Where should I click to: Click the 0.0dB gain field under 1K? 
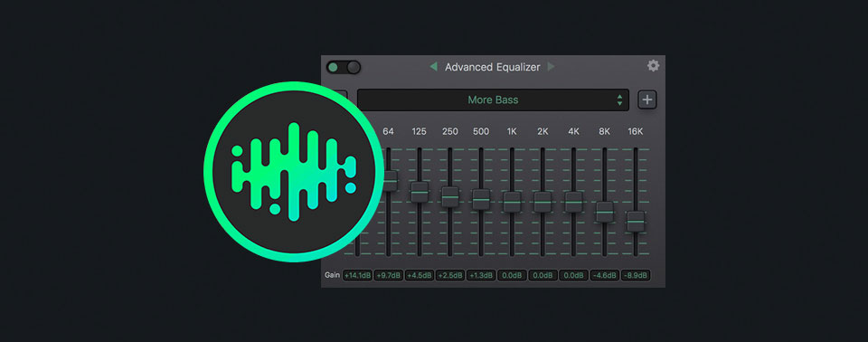[x=512, y=275]
